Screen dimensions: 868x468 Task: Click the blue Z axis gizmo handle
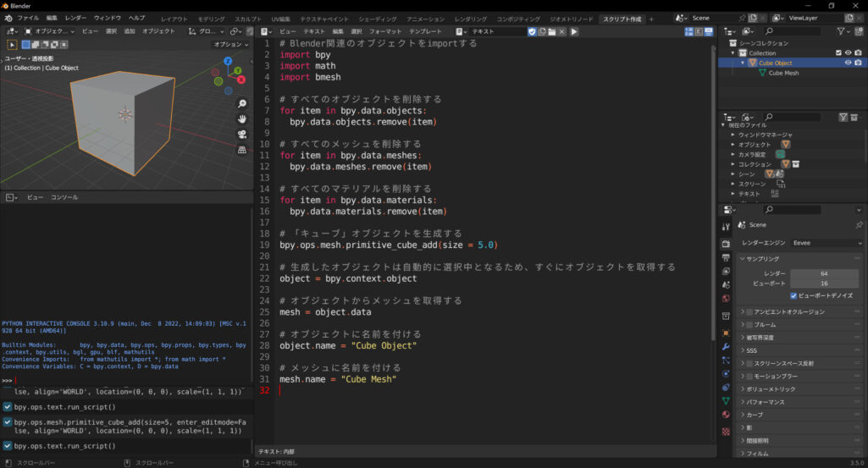(x=228, y=61)
